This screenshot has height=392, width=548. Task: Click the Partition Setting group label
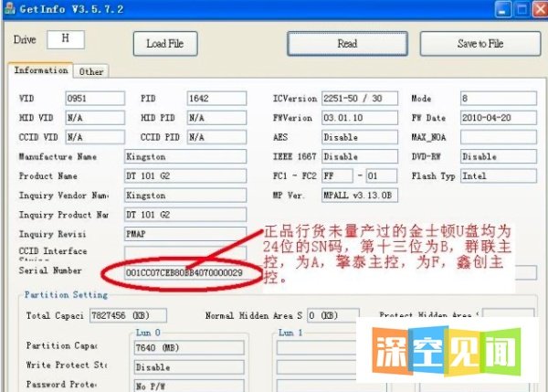[x=66, y=295]
